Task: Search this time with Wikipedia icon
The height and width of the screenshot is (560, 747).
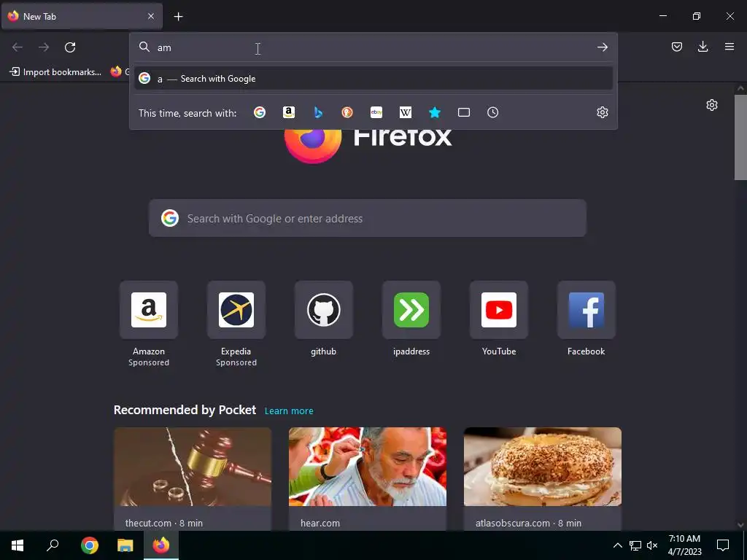Action: coord(406,112)
